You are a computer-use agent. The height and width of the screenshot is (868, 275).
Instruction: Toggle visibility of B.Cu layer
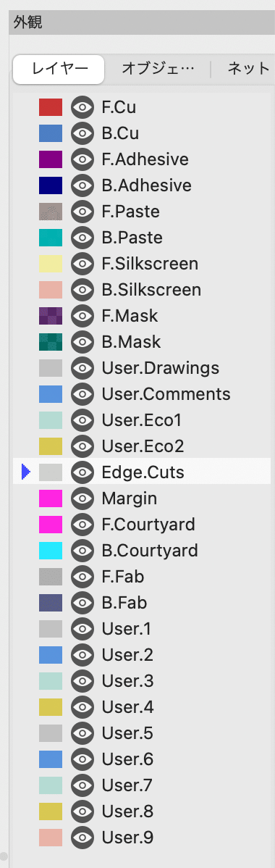point(82,133)
